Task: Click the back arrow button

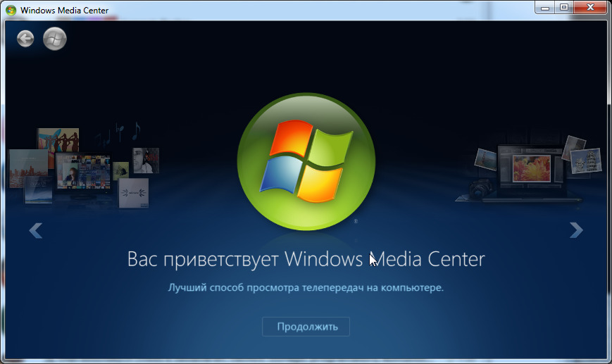Action: (x=25, y=39)
